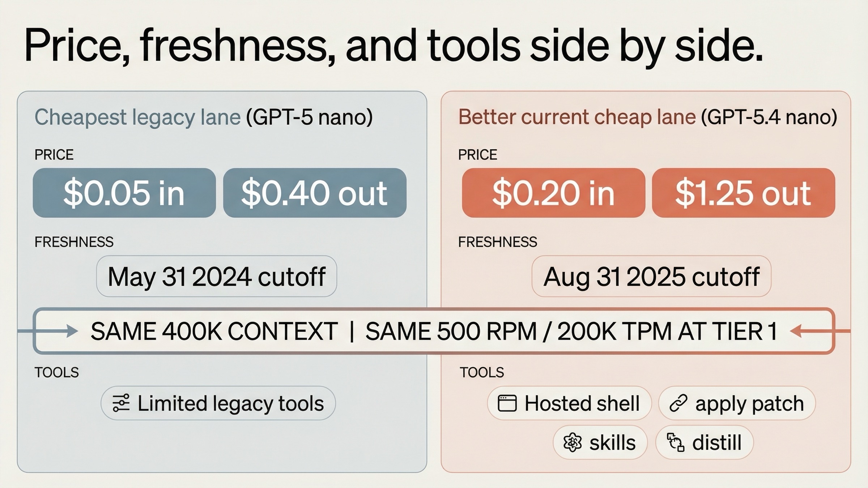Screen dimensions: 868x488
Task: Click the Better current cheap lane heading
Action: 577,117
